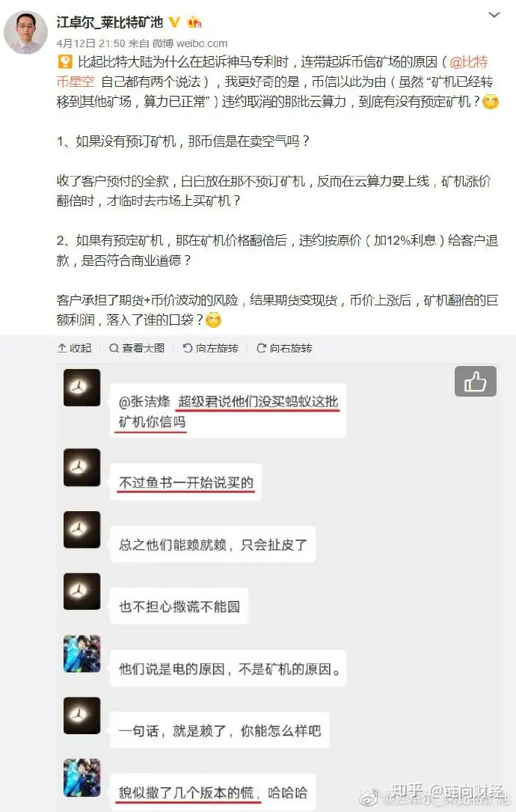Click the 江卓尔 profile avatar photo
The image size is (516, 812).
[25, 32]
